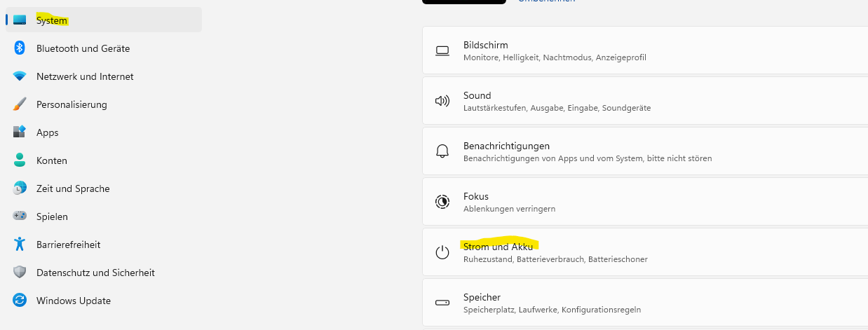Click the 'Ablenkungen verringern' description
Screen dimensions: 868x330
point(509,209)
